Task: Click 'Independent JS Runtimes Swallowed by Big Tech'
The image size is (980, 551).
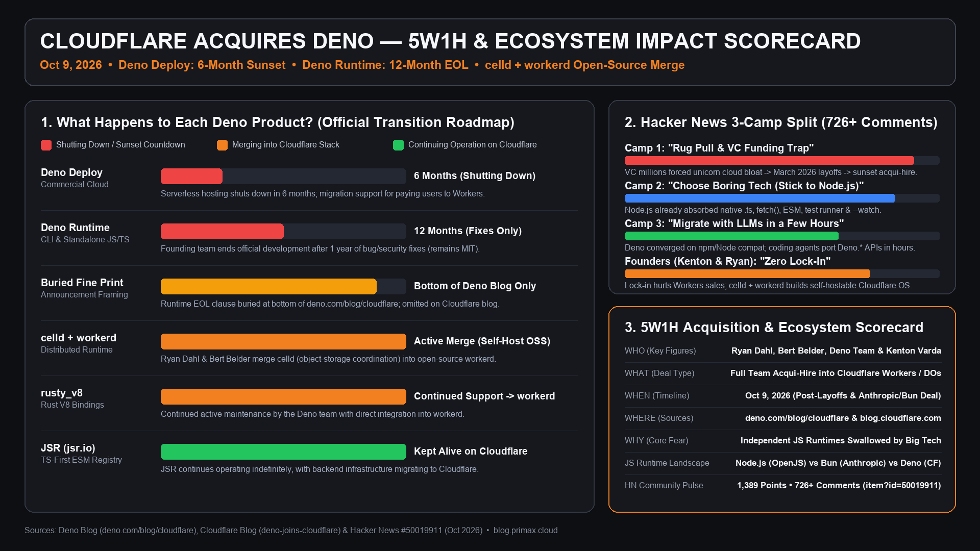Action: point(841,440)
